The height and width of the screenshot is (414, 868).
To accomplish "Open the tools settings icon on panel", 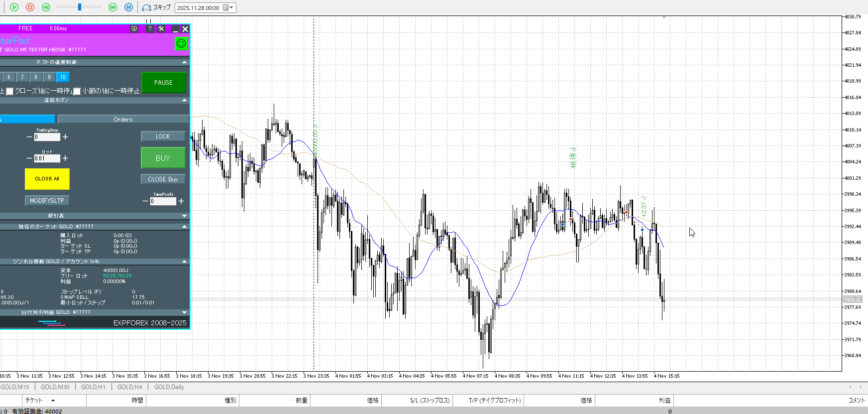I will pyautogui.click(x=161, y=29).
